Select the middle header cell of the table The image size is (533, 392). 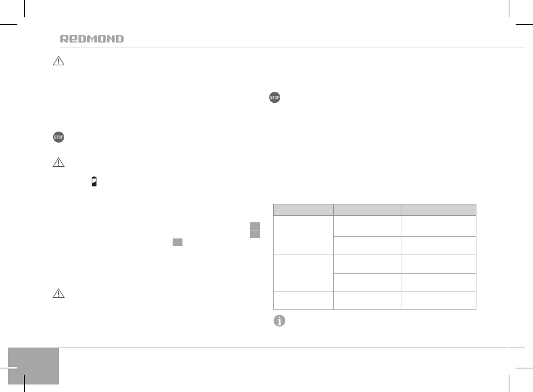click(367, 209)
